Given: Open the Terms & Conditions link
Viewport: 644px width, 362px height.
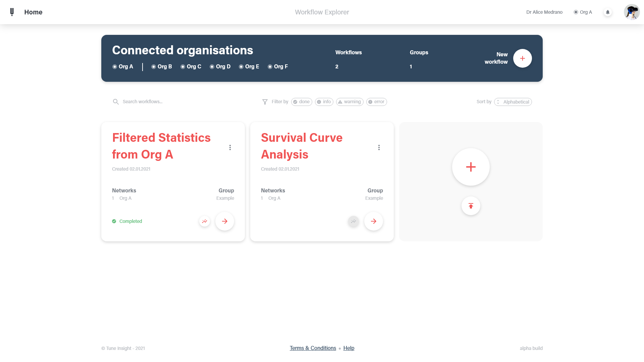Looking at the screenshot, I should [313, 348].
